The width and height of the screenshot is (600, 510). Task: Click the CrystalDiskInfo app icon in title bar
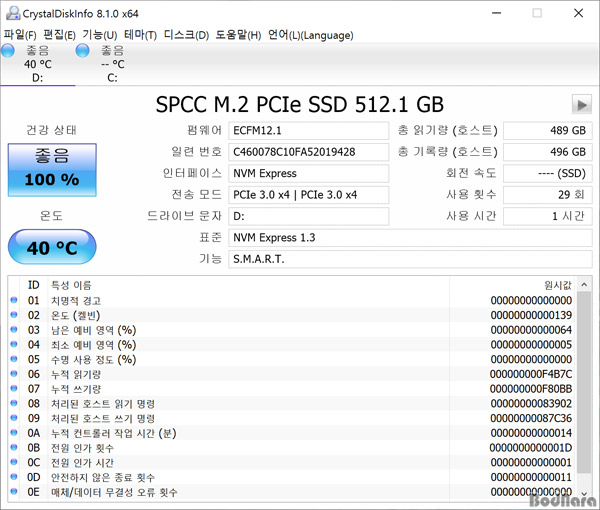coord(12,13)
